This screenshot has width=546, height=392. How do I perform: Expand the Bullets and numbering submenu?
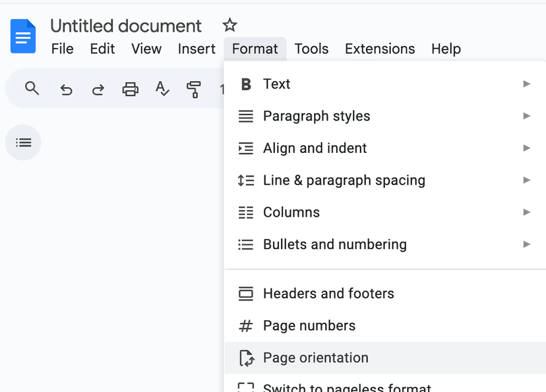tap(336, 244)
